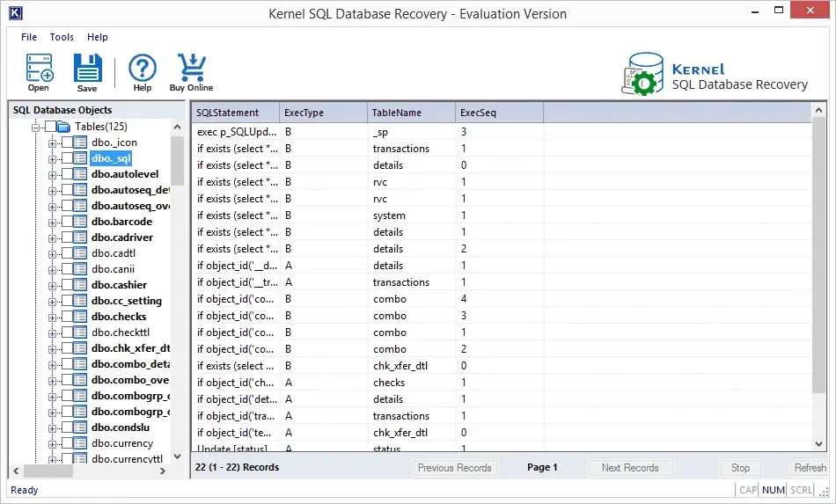Expand the dbo.canii node
This screenshot has width=836, height=504.
point(52,270)
